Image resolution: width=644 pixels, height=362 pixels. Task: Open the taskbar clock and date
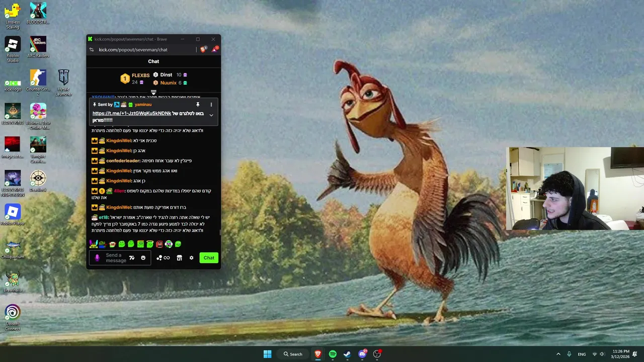[x=620, y=354]
